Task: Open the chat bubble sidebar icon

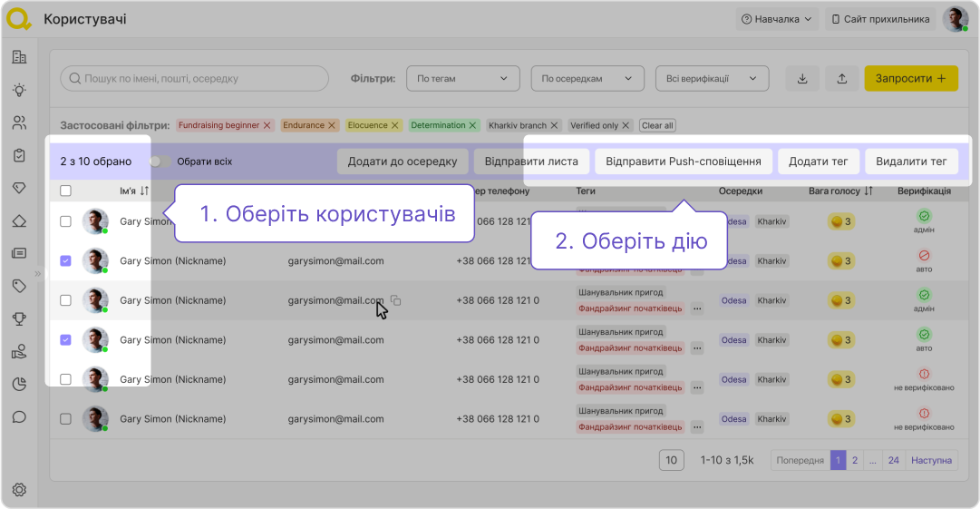Action: coord(19,417)
